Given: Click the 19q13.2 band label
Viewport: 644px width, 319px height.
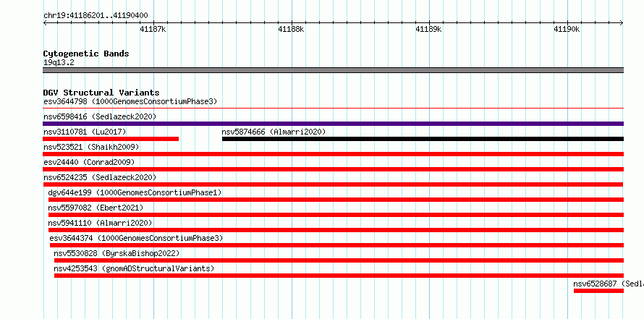Looking at the screenshot, I should [x=59, y=63].
